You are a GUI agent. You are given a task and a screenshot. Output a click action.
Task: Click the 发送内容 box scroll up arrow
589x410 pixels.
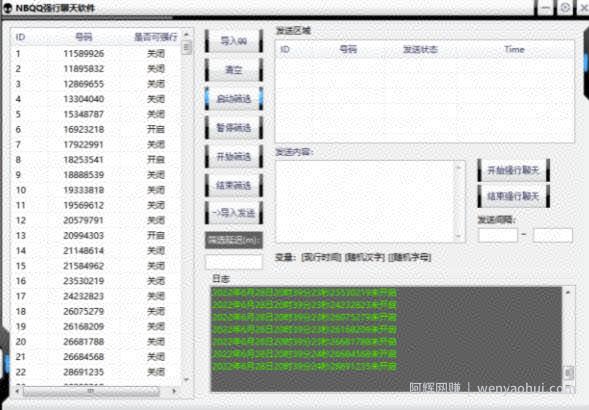point(459,168)
